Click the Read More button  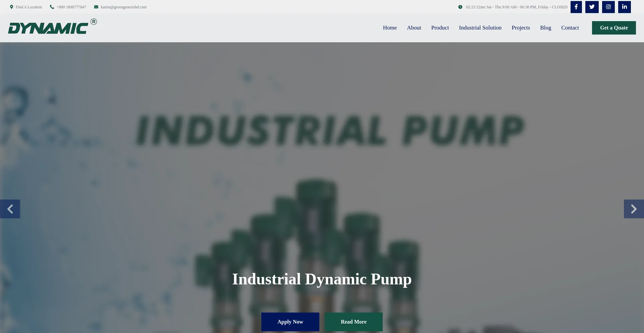coord(354,322)
